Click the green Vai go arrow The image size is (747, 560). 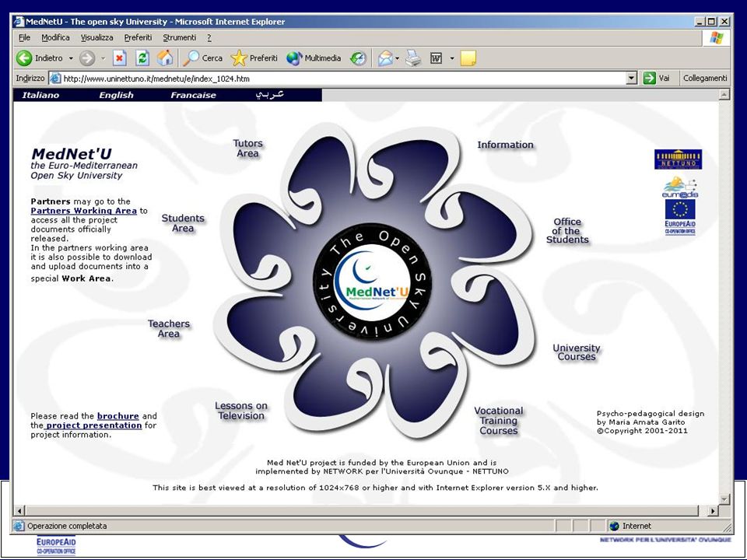649,78
